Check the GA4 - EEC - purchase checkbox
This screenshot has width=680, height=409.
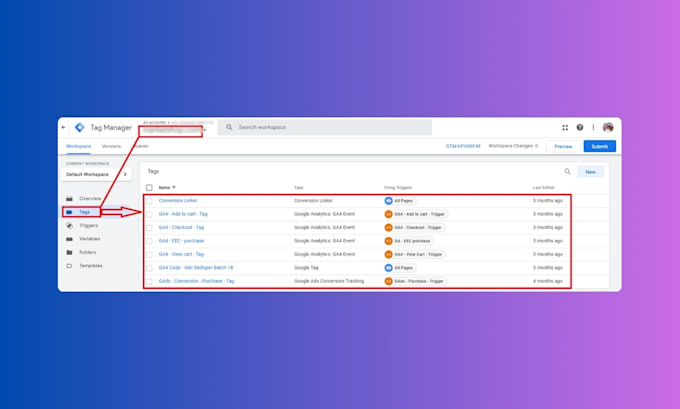[149, 242]
